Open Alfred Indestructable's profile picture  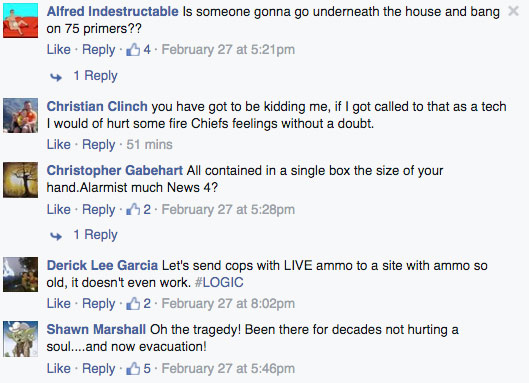(x=21, y=20)
